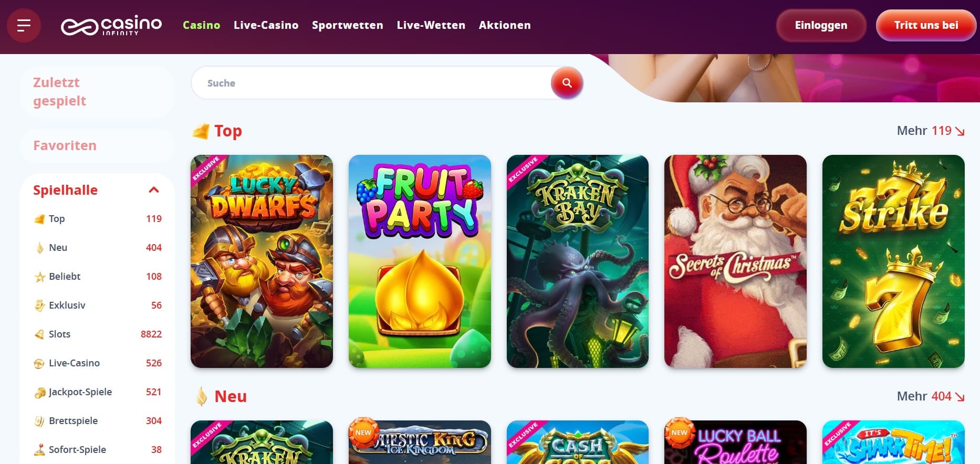
Task: Click the Brettspiele category icon
Action: [x=39, y=421]
